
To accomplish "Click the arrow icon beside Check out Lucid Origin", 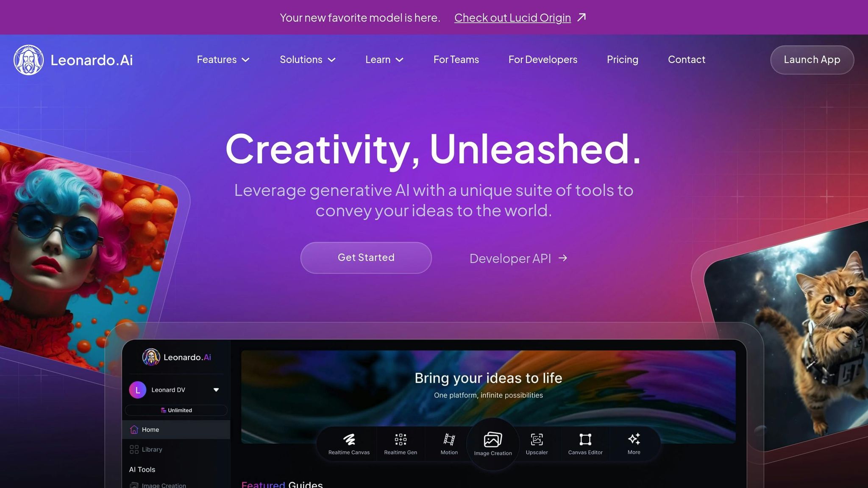I will pyautogui.click(x=582, y=17).
